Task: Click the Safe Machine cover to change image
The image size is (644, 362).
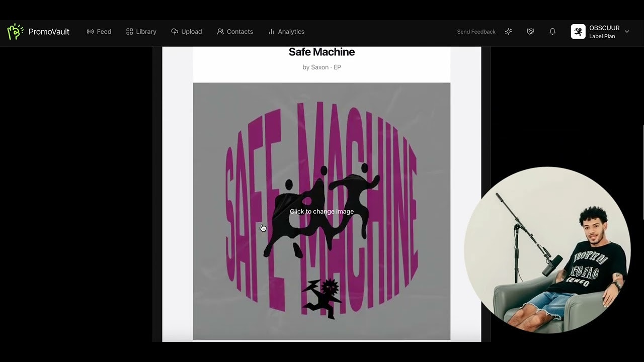Action: pyautogui.click(x=321, y=211)
